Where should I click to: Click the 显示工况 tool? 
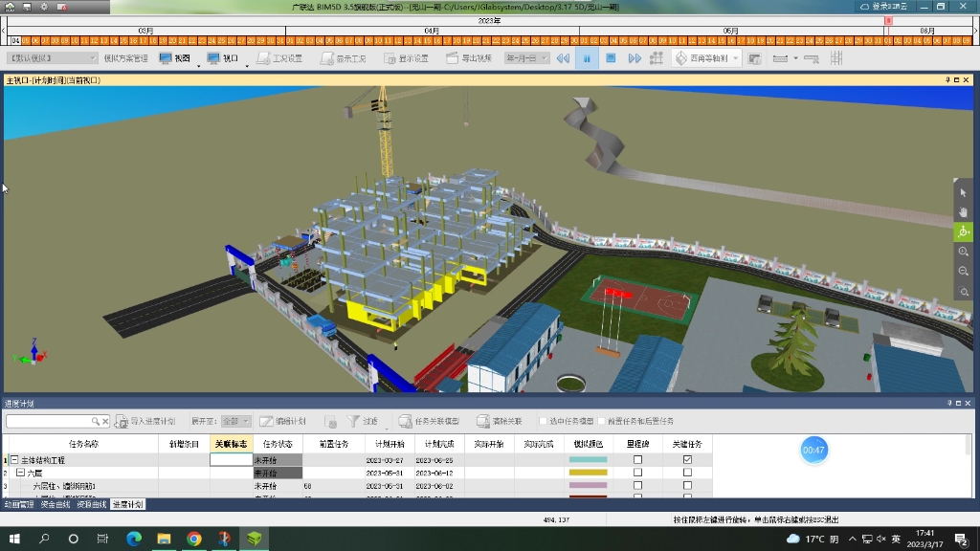pos(344,58)
